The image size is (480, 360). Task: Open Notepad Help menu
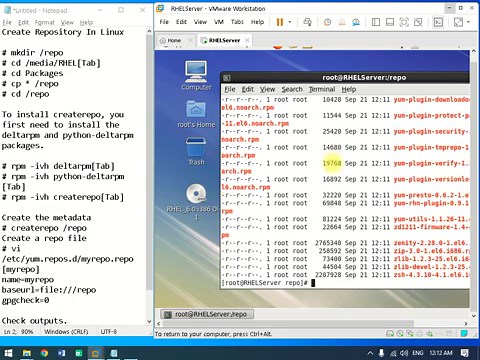[86, 22]
